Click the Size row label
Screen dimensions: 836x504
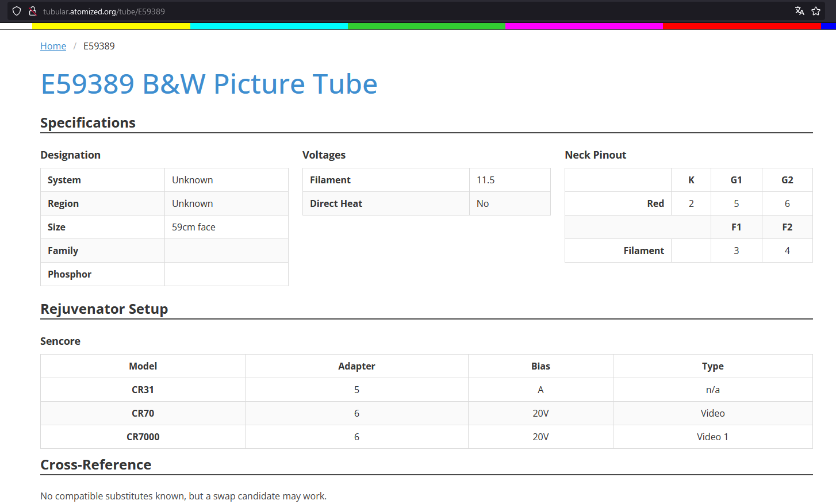pyautogui.click(x=56, y=227)
